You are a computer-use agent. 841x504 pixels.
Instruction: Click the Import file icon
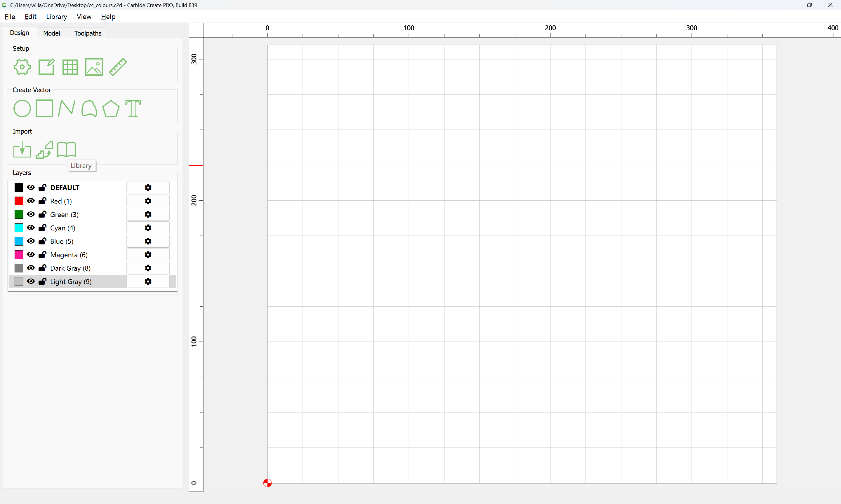pos(22,149)
